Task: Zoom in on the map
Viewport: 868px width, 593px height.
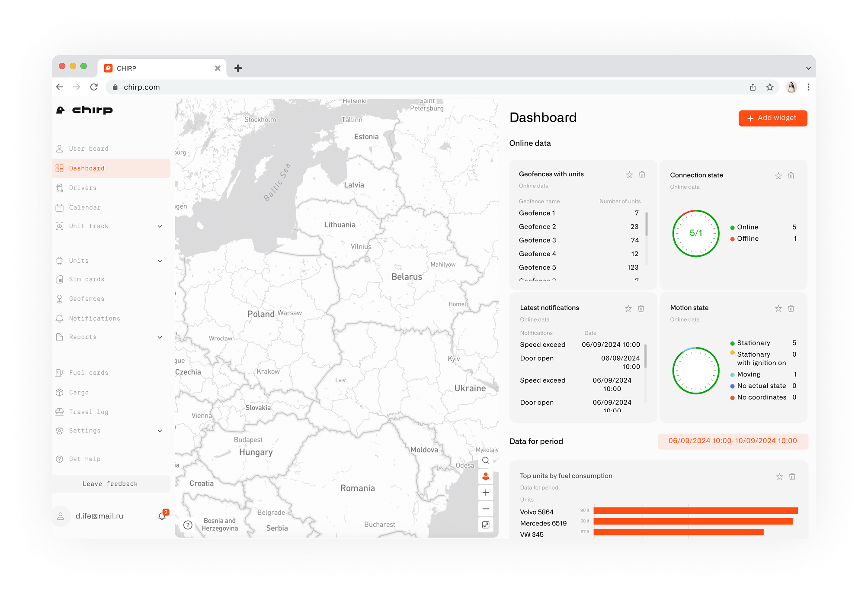Action: [x=486, y=493]
